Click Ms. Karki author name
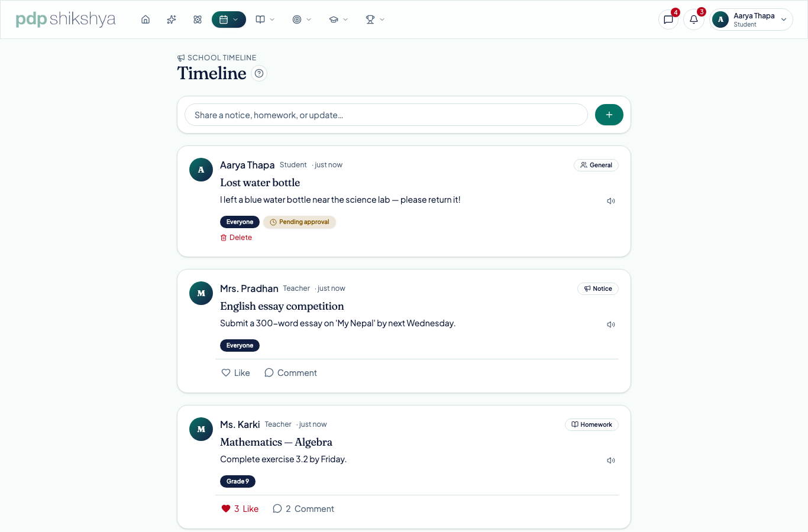 [x=240, y=424]
